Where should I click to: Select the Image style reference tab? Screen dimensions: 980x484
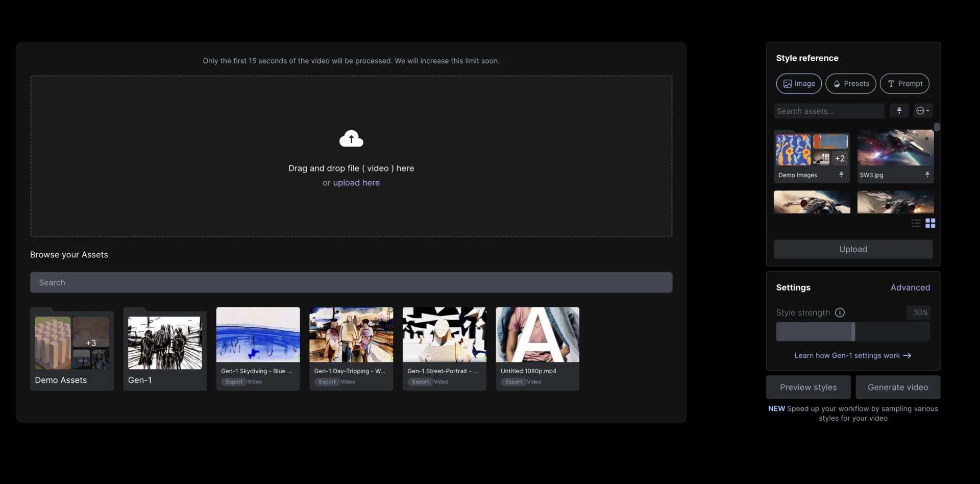click(x=799, y=84)
